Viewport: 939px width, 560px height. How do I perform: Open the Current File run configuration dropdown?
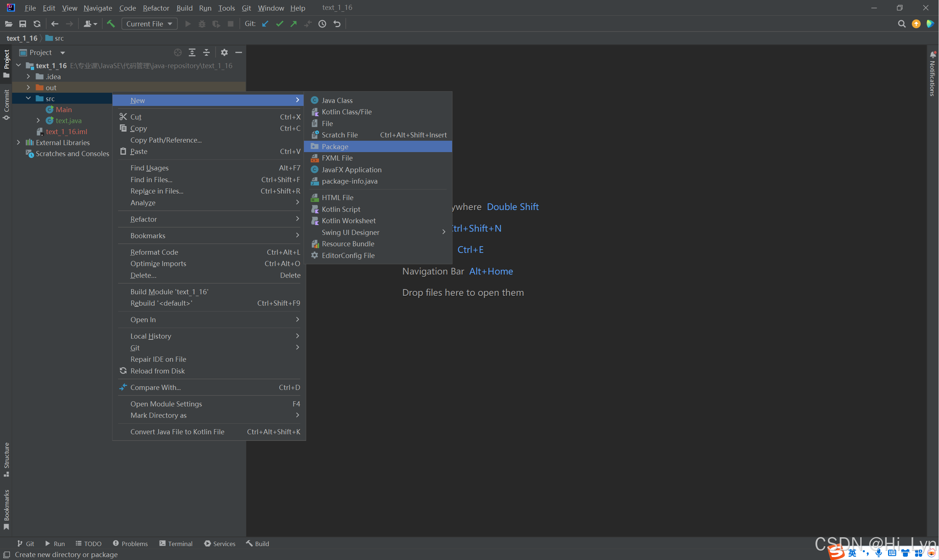click(x=150, y=24)
